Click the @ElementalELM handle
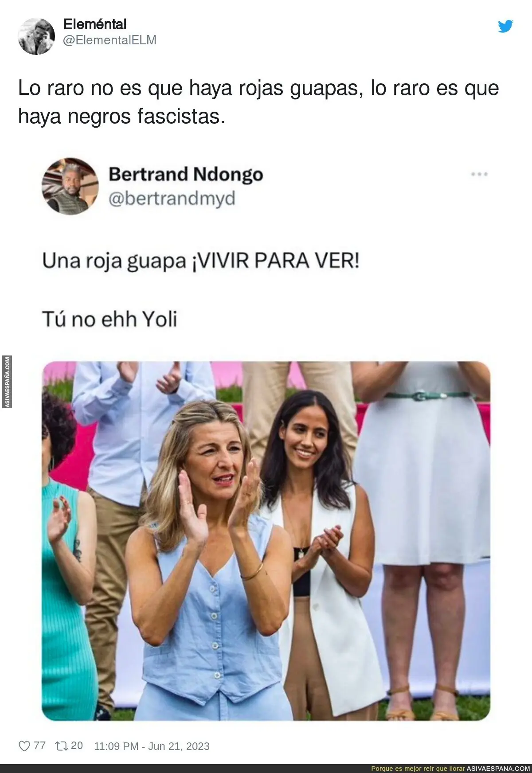 point(110,40)
